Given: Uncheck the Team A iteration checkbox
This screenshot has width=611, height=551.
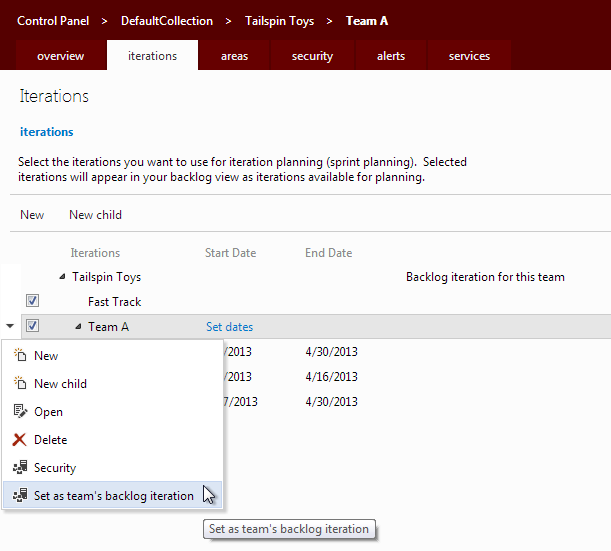Looking at the screenshot, I should point(33,326).
